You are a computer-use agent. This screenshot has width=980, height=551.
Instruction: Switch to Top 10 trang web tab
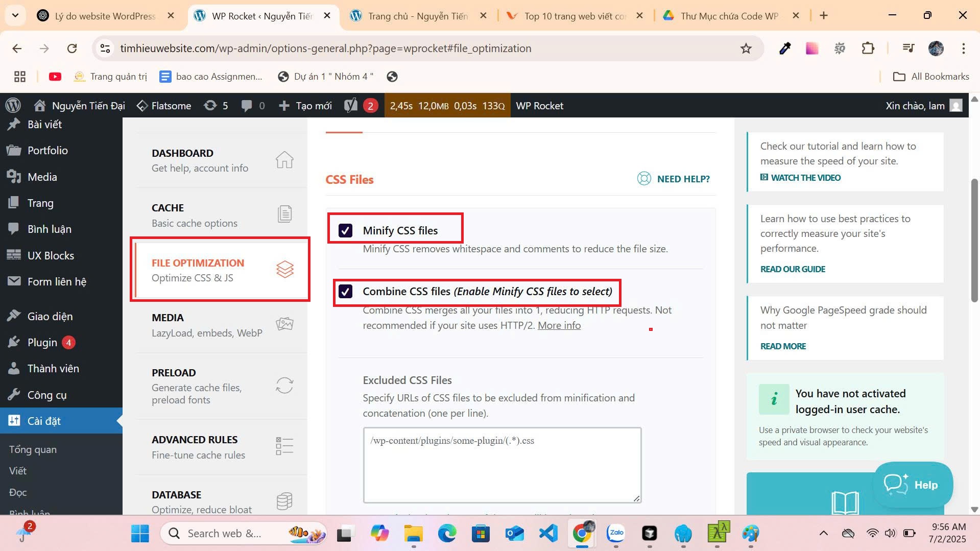coord(575,16)
